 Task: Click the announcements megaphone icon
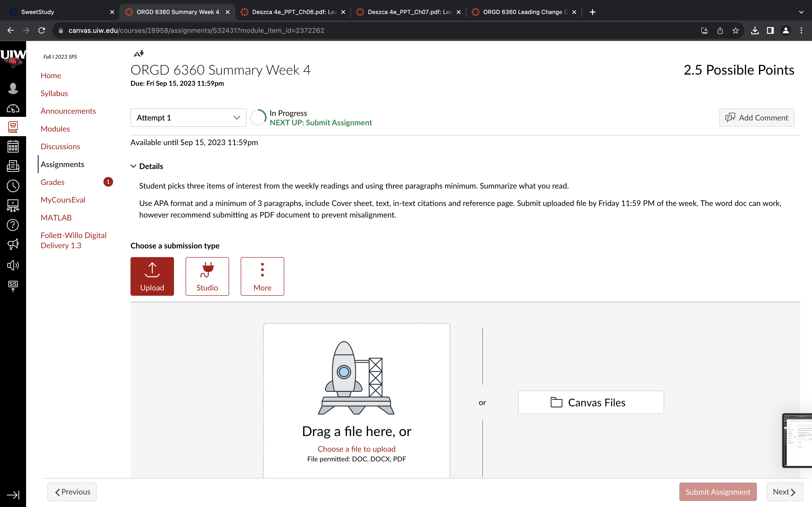tap(13, 244)
